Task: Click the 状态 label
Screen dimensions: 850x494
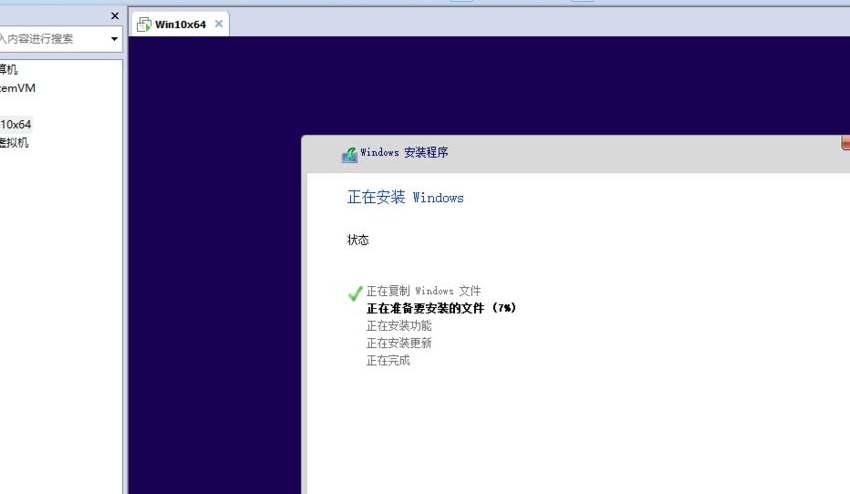Action: 358,240
